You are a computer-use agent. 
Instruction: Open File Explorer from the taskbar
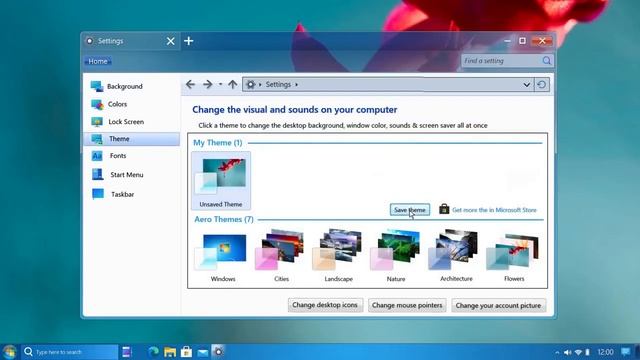[x=170, y=352]
